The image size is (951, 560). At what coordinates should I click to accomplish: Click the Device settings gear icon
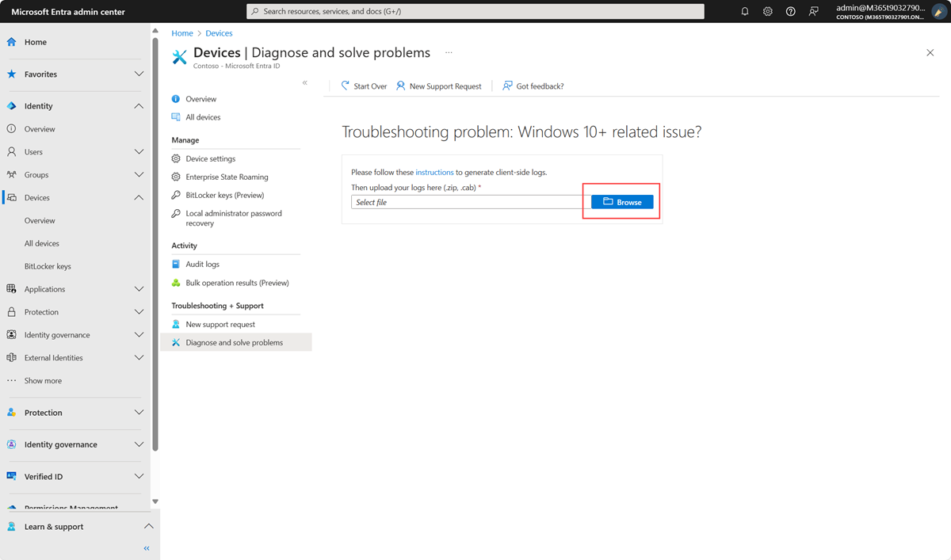pyautogui.click(x=176, y=158)
